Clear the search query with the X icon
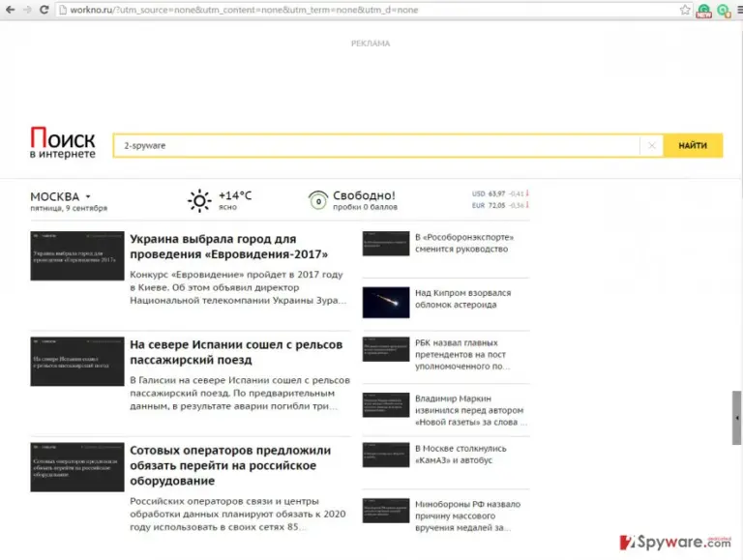The image size is (743, 560). tap(651, 145)
